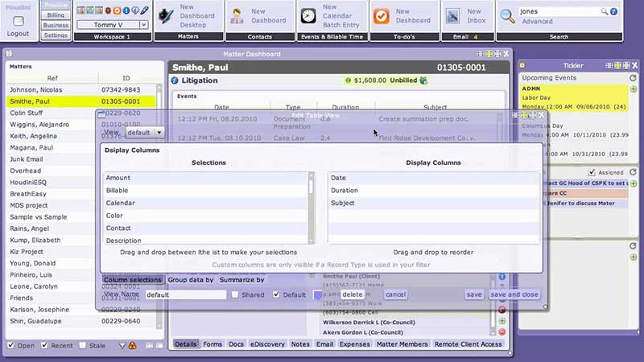644x362 pixels.
Task: Click the blue help icon beside search
Action: [x=613, y=11]
